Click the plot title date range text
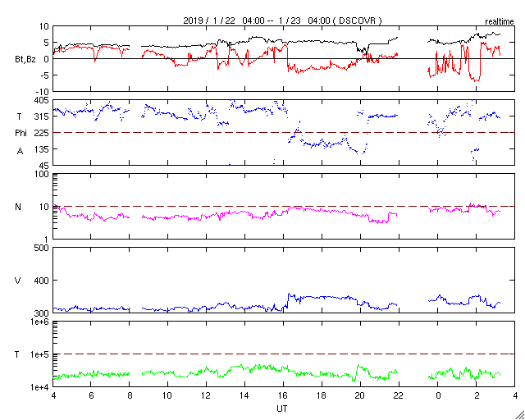Viewport: 525px width, 420px height. tap(282, 21)
